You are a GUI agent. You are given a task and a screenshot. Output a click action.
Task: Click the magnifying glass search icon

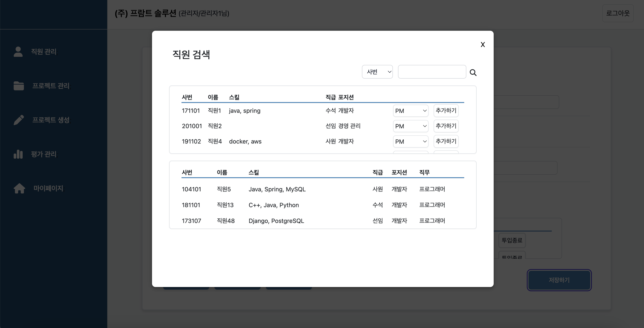click(473, 73)
